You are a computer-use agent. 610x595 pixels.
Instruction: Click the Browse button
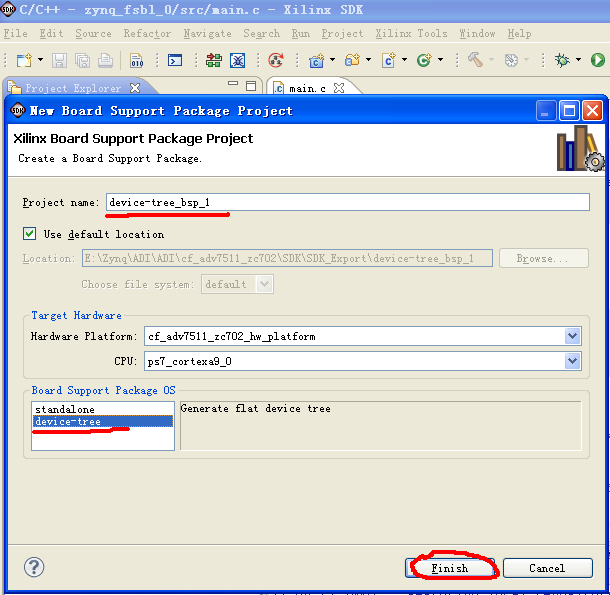pyautogui.click(x=543, y=258)
